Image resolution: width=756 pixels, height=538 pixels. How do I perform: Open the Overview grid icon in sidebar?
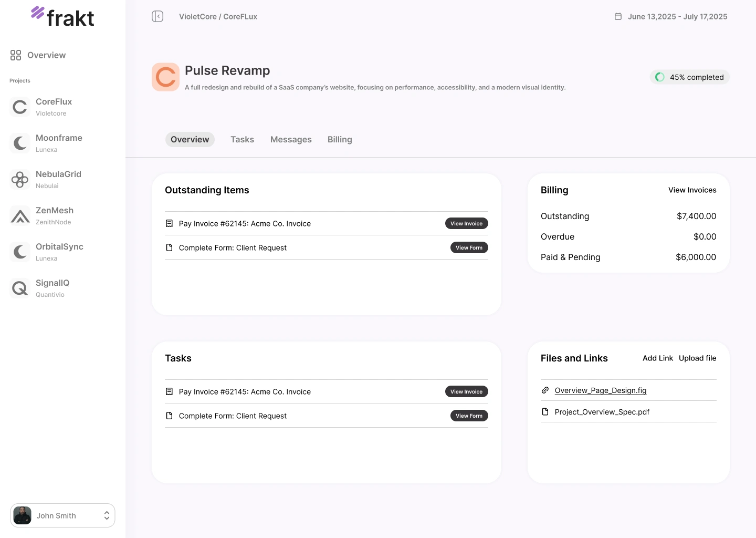[x=16, y=55]
